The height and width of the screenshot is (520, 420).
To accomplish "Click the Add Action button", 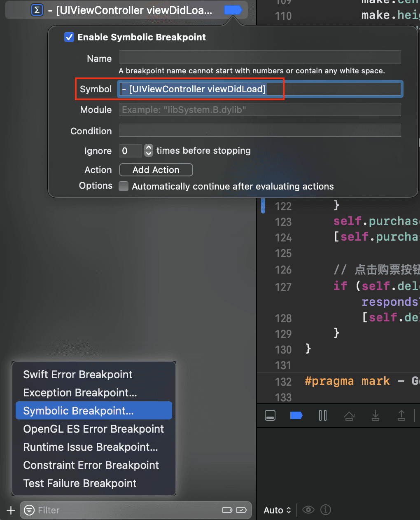I will 156,170.
